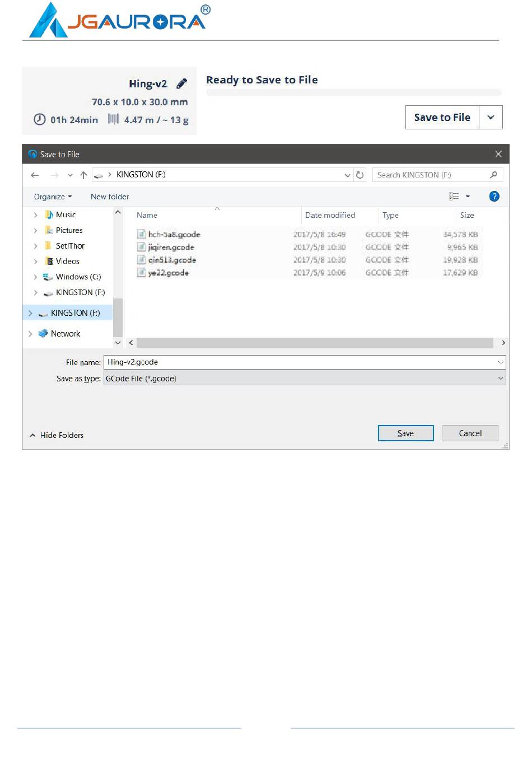Select Music in the folder tree
Screen dimensions: 532x761
pyautogui.click(x=66, y=214)
